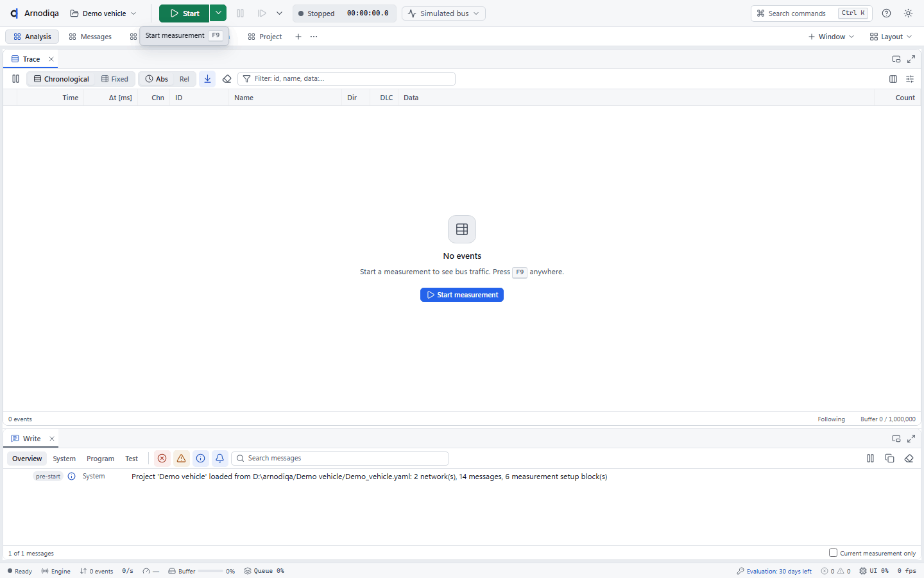Screen dimensions: 924x578
Task: Clear the Trace view with the eraser icon
Action: tap(227, 79)
